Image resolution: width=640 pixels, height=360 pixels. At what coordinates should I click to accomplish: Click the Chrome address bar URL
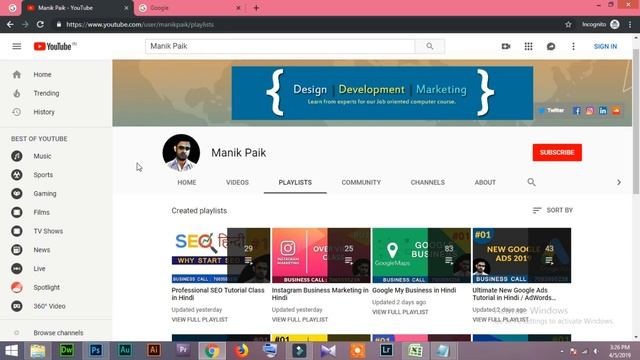pos(140,24)
